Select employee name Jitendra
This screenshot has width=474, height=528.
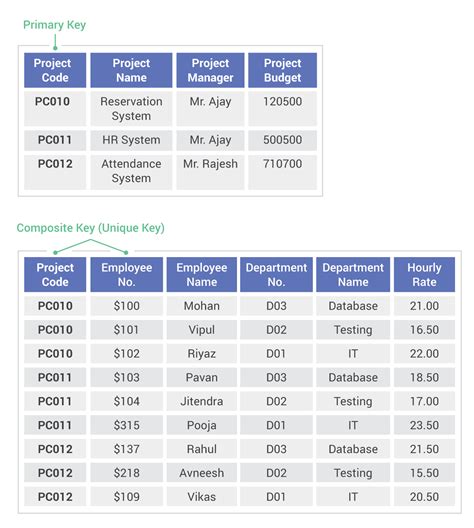pos(202,401)
